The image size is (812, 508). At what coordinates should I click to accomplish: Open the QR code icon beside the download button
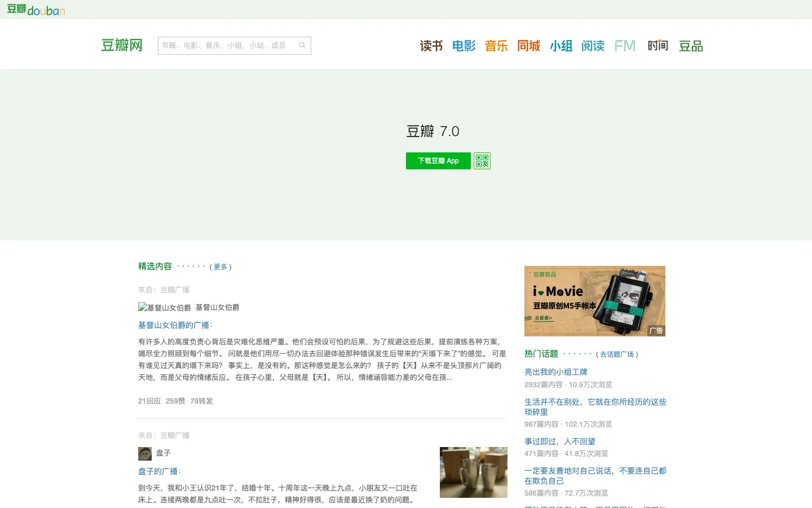click(482, 161)
